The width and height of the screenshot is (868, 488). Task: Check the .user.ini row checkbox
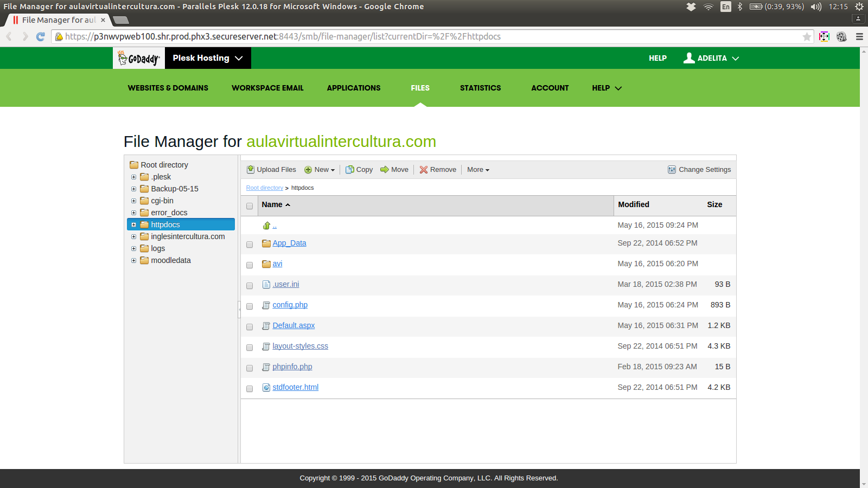click(x=250, y=286)
